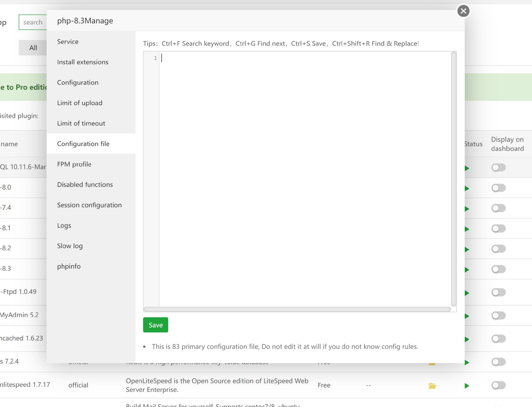This screenshot has height=407, width=532.
Task: Toggle dashboard display for OpenLiteSpeed 1.7.17
Action: [498, 385]
